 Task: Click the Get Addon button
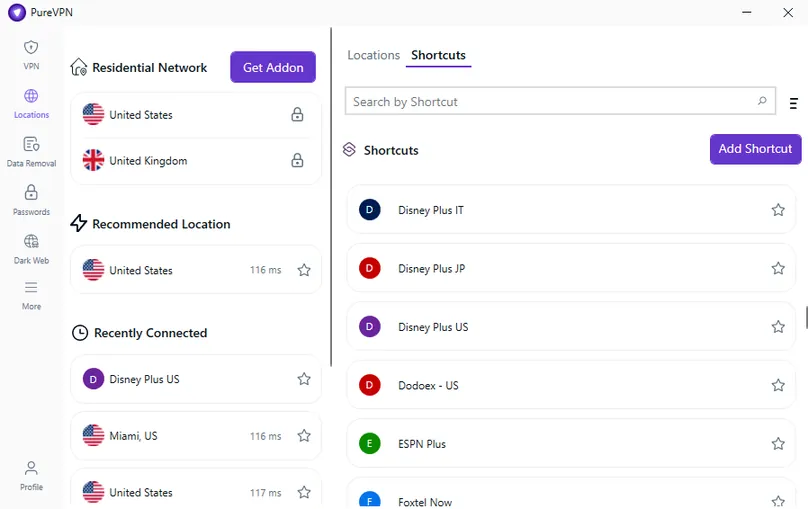coord(273,67)
